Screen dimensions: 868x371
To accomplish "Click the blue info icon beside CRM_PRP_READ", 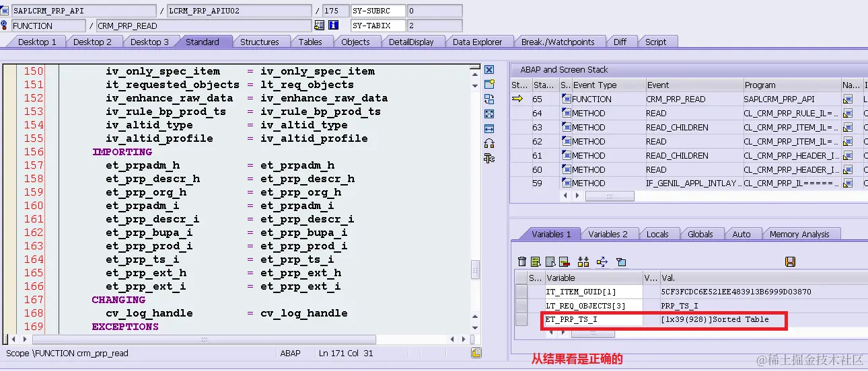I will coord(333,26).
